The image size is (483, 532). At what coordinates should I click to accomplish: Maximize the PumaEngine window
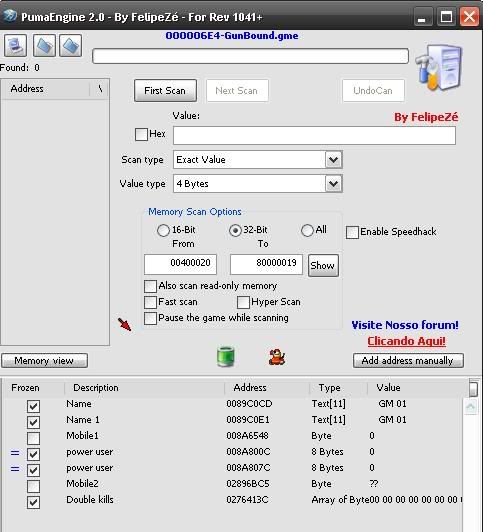[446, 17]
